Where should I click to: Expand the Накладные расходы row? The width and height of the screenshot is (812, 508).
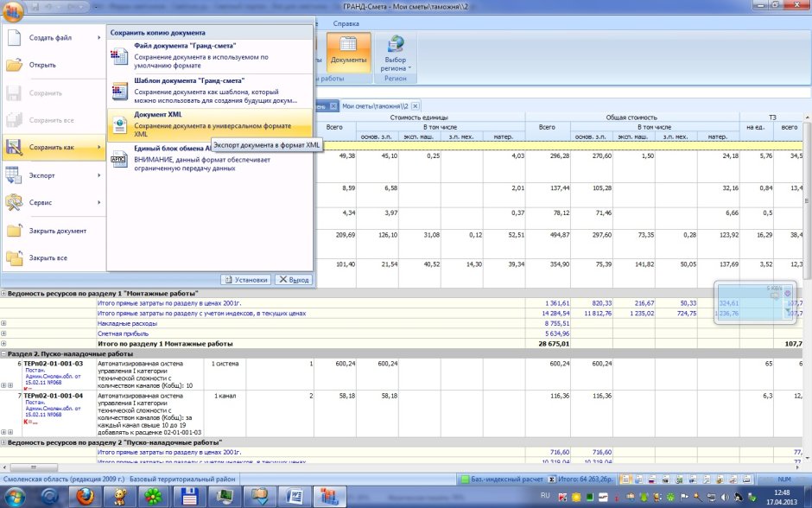tap(3, 324)
